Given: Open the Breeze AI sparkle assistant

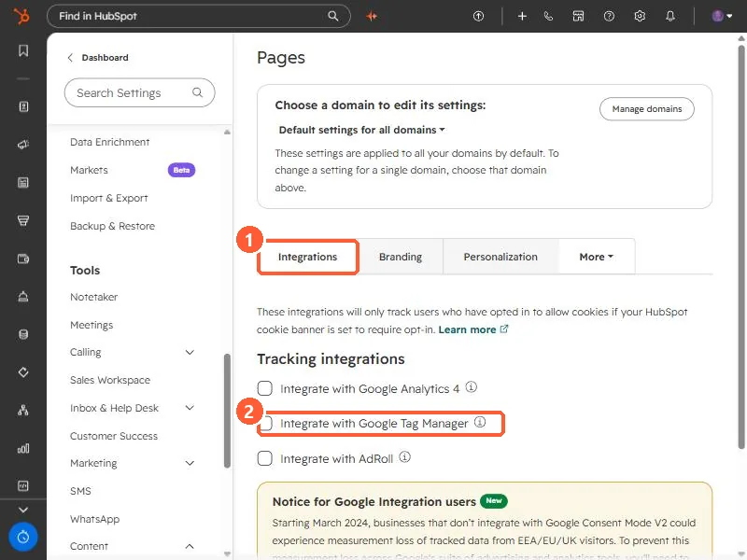Looking at the screenshot, I should tap(372, 16).
